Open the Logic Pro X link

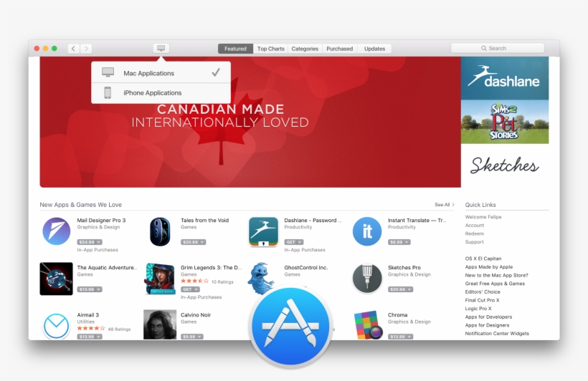point(478,309)
